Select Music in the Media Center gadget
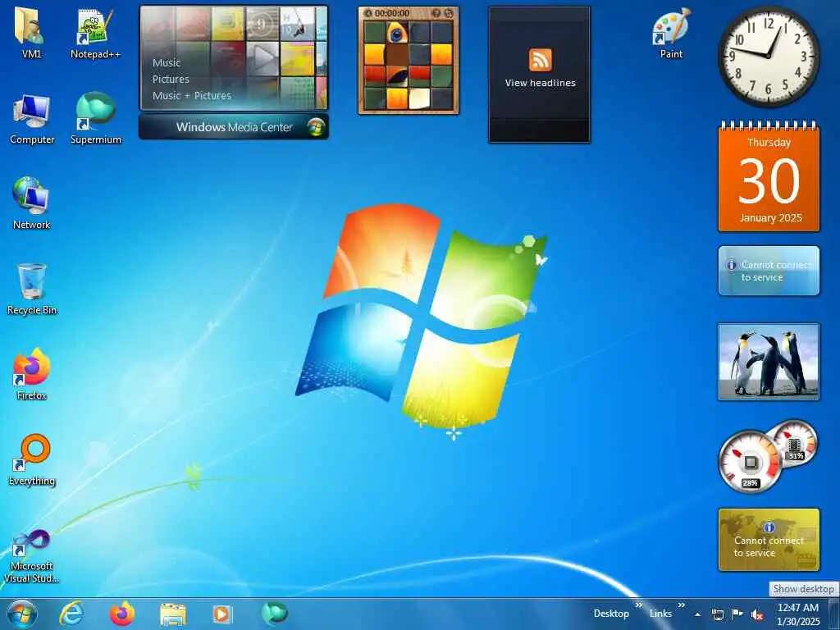Screen dimensions: 840x630 click(166, 62)
